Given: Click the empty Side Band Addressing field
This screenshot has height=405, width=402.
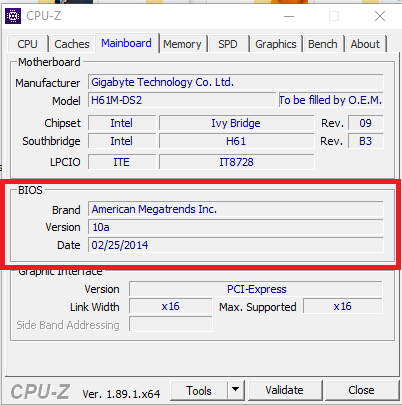Looking at the screenshot, I should [171, 324].
